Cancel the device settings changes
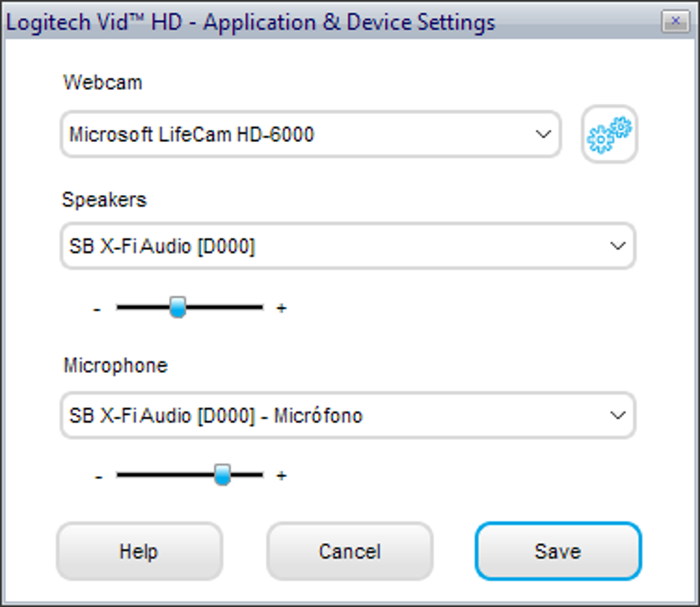This screenshot has height=607, width=700. tap(349, 551)
